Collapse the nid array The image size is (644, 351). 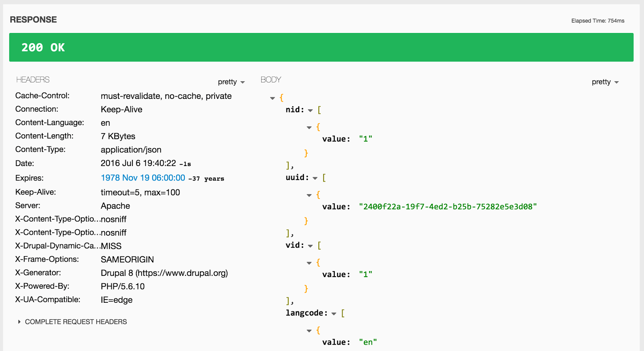pos(310,110)
